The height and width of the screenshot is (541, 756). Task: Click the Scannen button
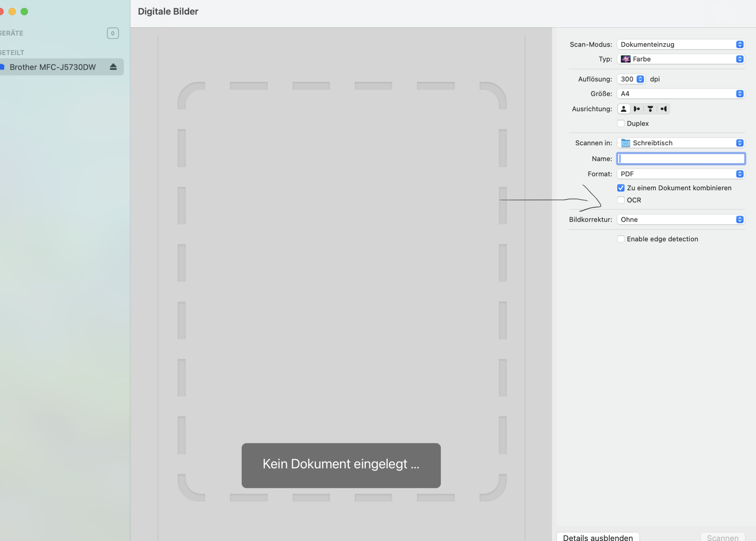[722, 537]
